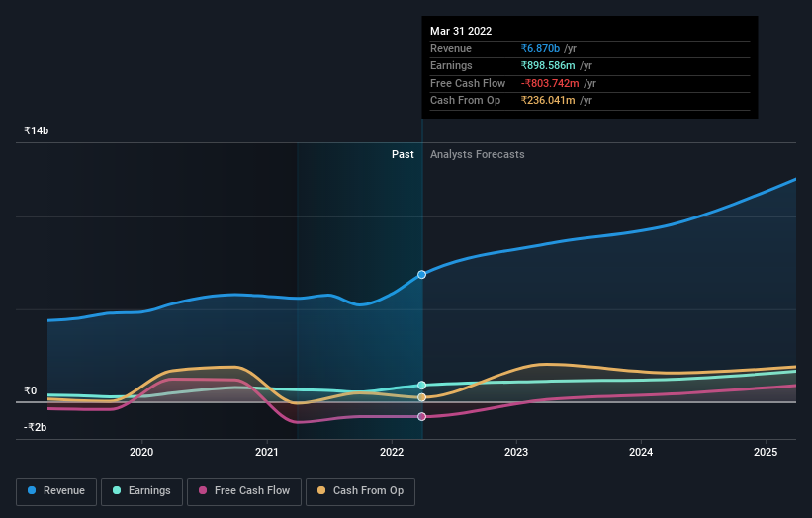Toggle the Revenue series legend button

coord(56,491)
